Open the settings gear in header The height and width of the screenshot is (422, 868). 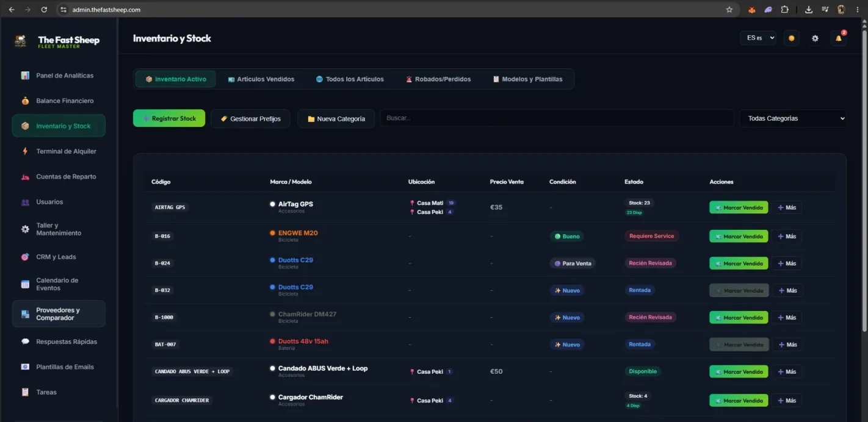(815, 38)
